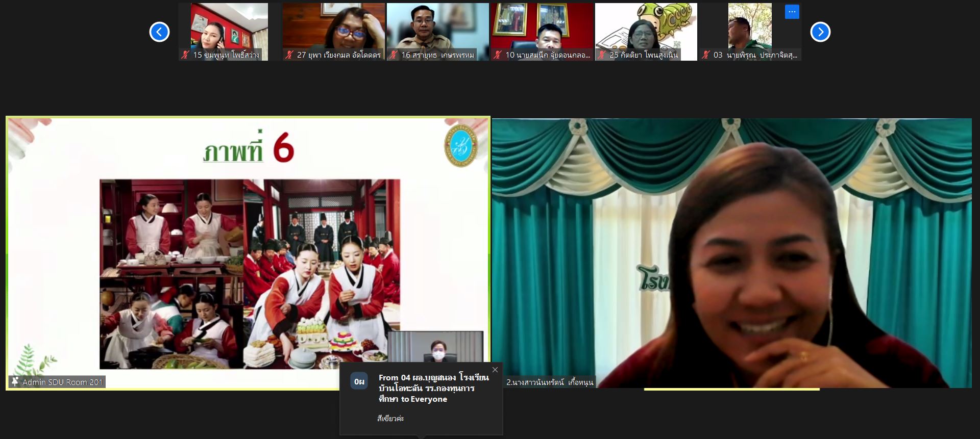
Task: Go to previous page of participant thumbnails
Action: click(159, 32)
